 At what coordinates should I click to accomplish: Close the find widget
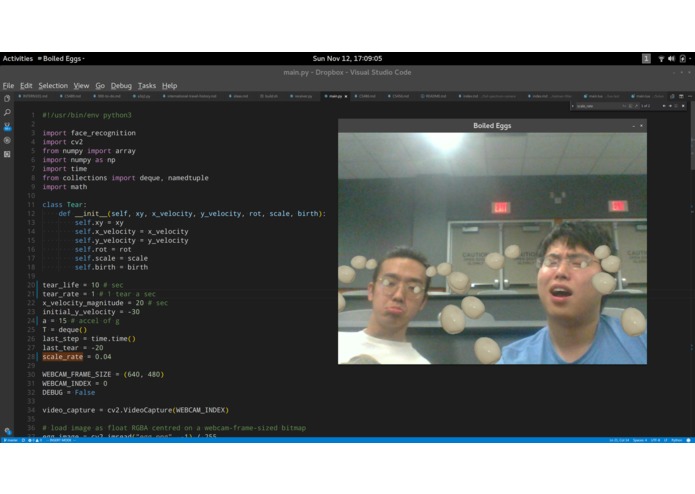click(683, 106)
